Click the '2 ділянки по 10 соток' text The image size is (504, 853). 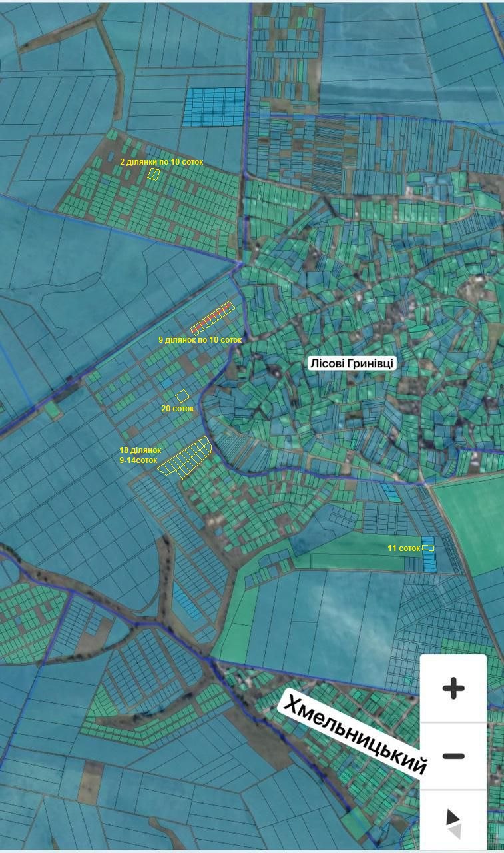coord(161,162)
